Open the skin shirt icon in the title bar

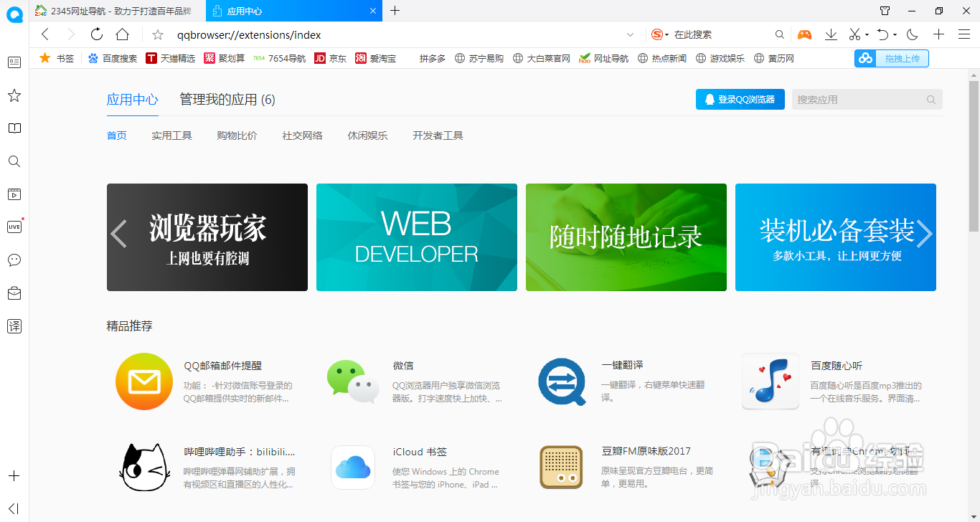[885, 11]
